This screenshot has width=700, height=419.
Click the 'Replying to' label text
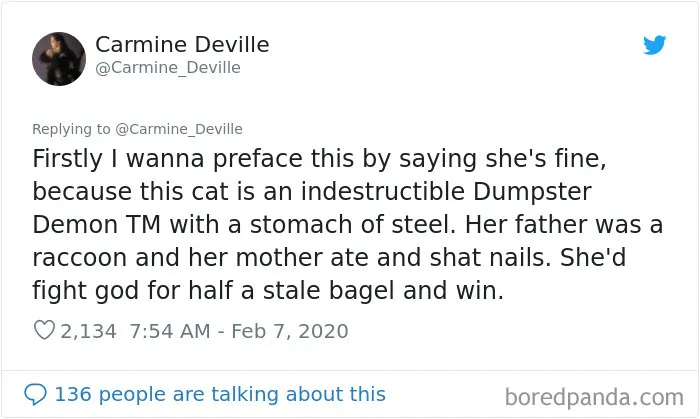(x=71, y=129)
